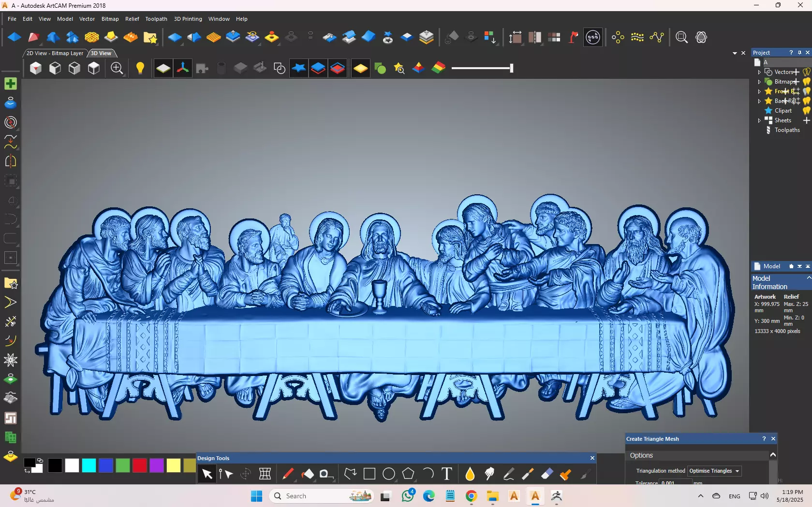Choose the smudge sculpting tool
Viewport: 812px width, 507px height.
coord(489,474)
